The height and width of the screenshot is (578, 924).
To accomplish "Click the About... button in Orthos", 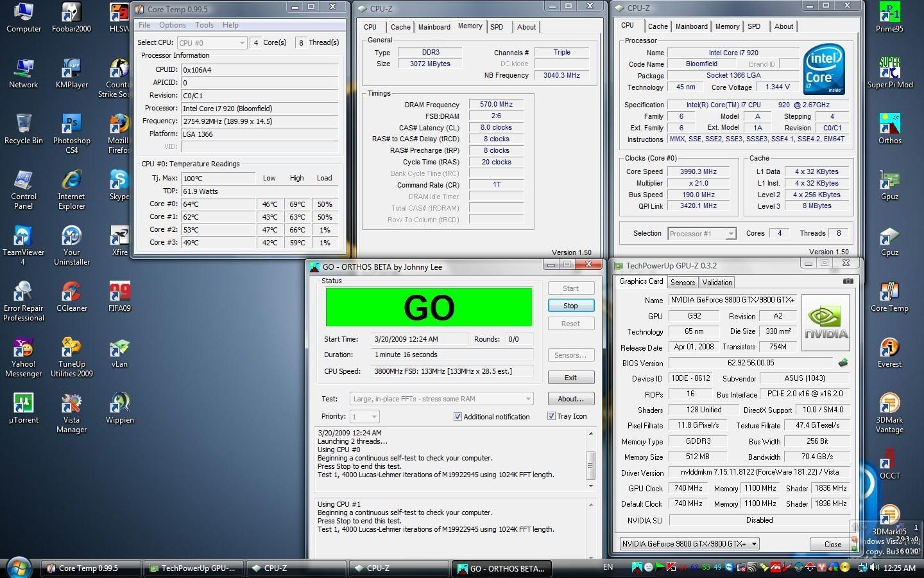I will point(570,399).
